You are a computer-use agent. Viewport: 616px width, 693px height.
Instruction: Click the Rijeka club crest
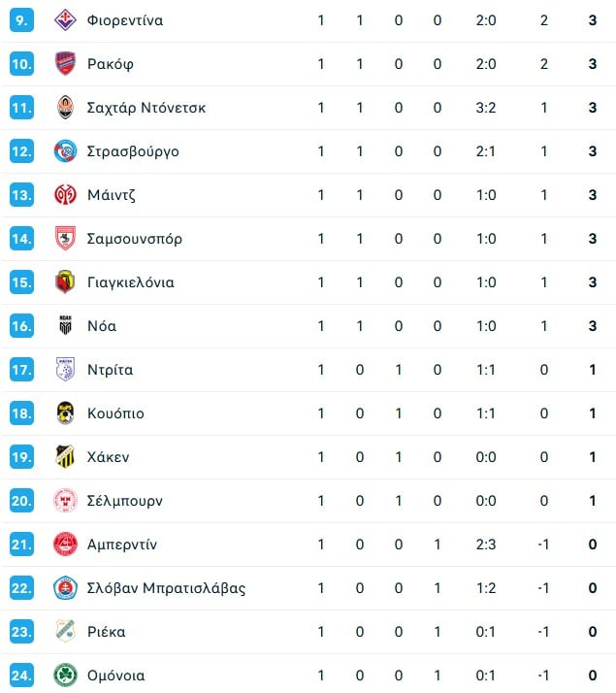click(65, 632)
